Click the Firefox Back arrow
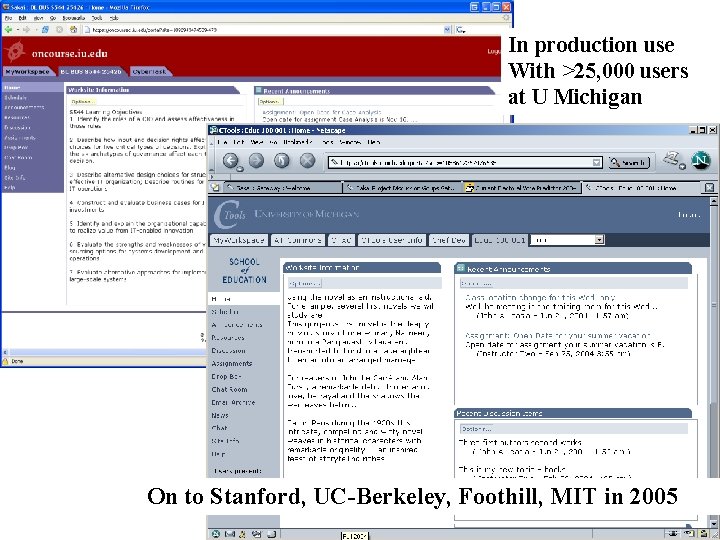The width and height of the screenshot is (720, 540). (x=8, y=29)
